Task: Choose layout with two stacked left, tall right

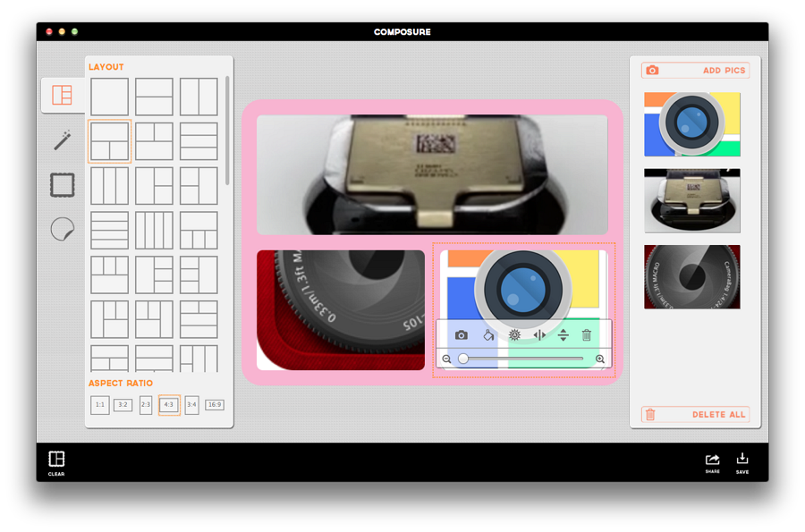Action: point(199,186)
